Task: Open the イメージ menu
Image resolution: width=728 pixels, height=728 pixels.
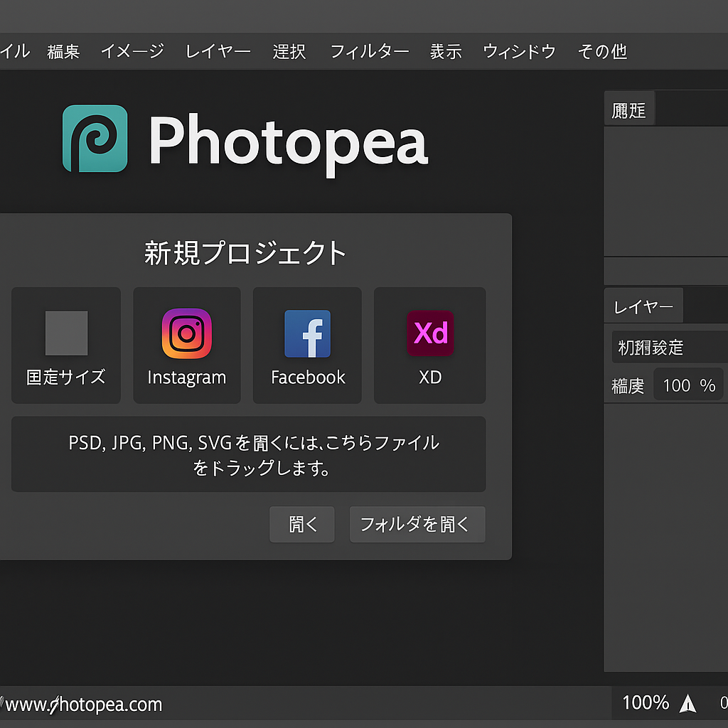Action: (132, 51)
